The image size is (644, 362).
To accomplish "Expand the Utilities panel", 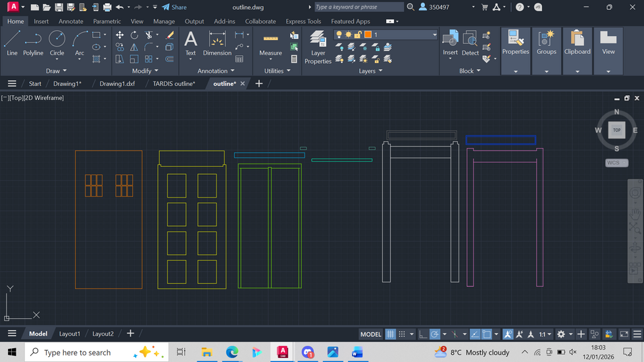I will 277,71.
